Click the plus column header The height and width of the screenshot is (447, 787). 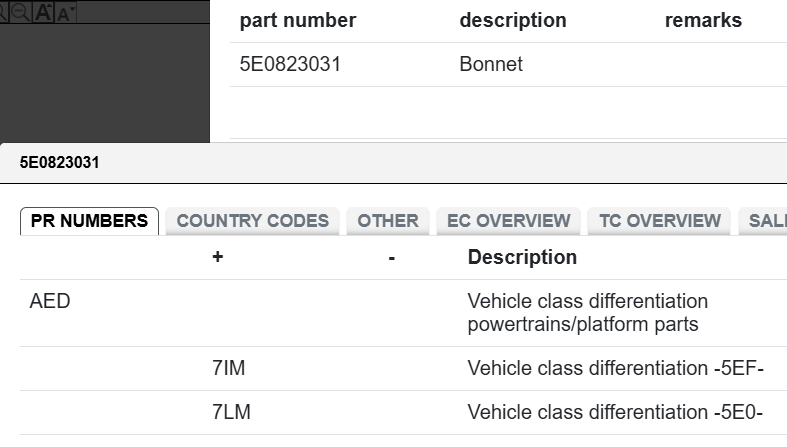[x=217, y=257]
